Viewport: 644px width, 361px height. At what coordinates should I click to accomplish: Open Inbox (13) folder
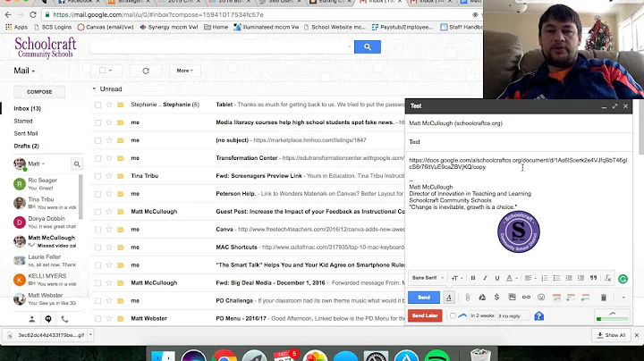[27, 109]
